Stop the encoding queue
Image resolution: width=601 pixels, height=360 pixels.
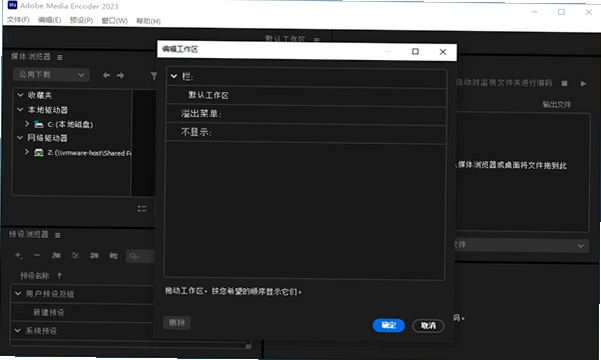pyautogui.click(x=564, y=83)
